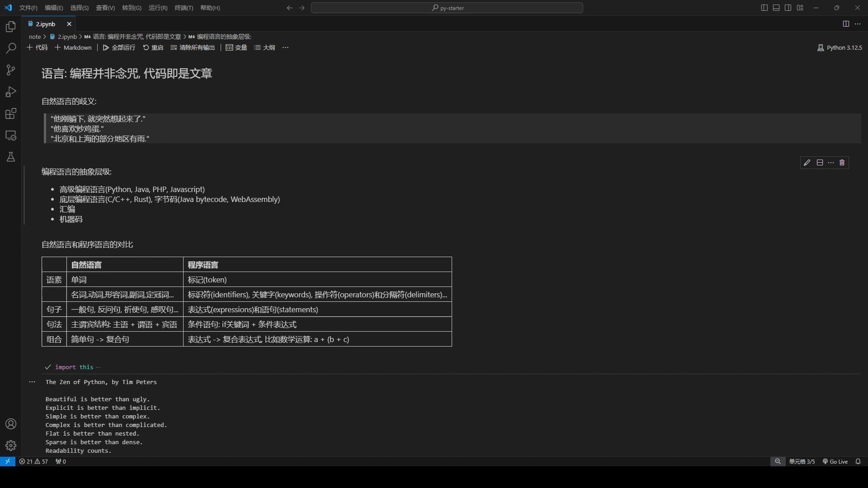Show errors and warnings count 21 / 57
The height and width of the screenshot is (488, 868).
coord(33,461)
